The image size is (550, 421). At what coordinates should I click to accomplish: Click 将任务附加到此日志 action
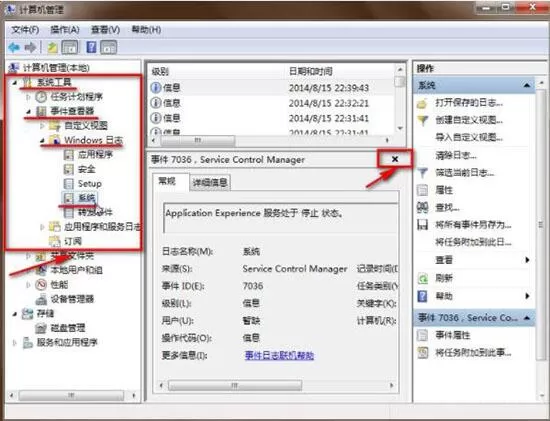(x=473, y=242)
